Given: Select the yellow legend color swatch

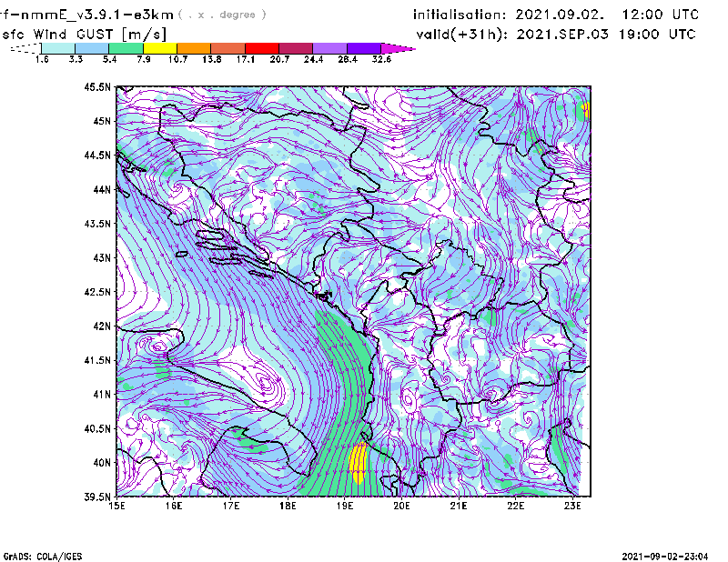Looking at the screenshot, I should point(160,48).
